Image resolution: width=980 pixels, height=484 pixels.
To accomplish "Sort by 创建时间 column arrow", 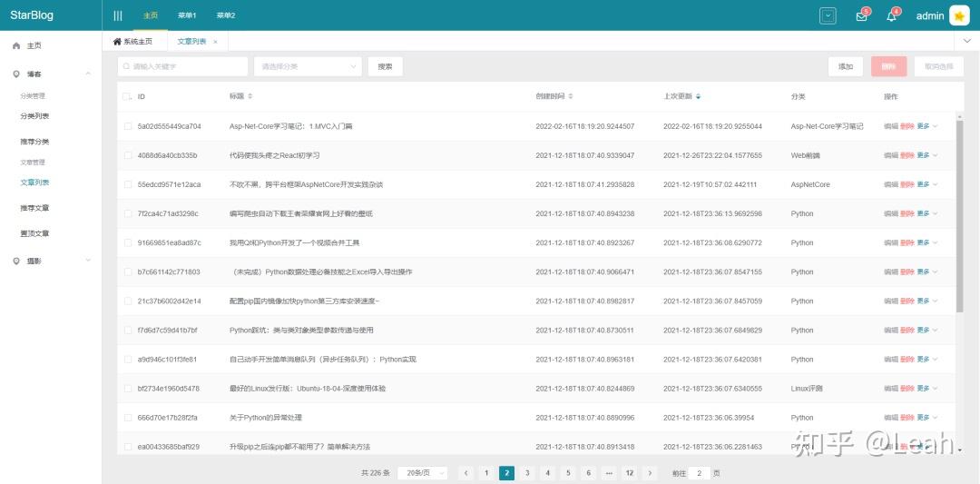I will 571,96.
